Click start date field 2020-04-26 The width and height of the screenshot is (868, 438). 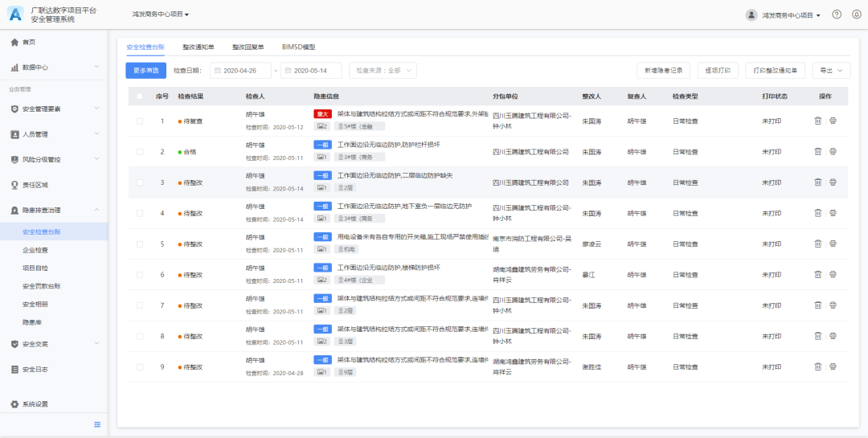[x=240, y=71]
